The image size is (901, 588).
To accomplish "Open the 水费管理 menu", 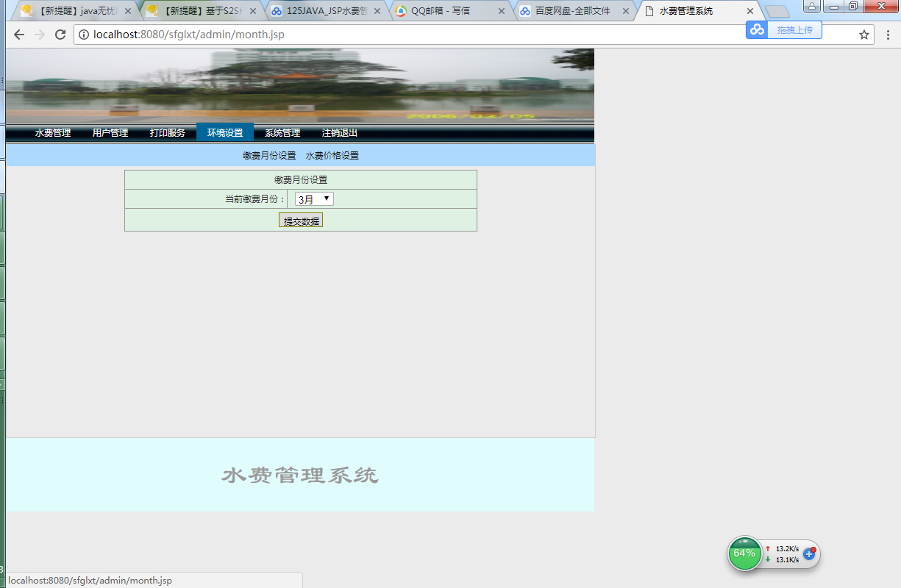I will tap(53, 133).
